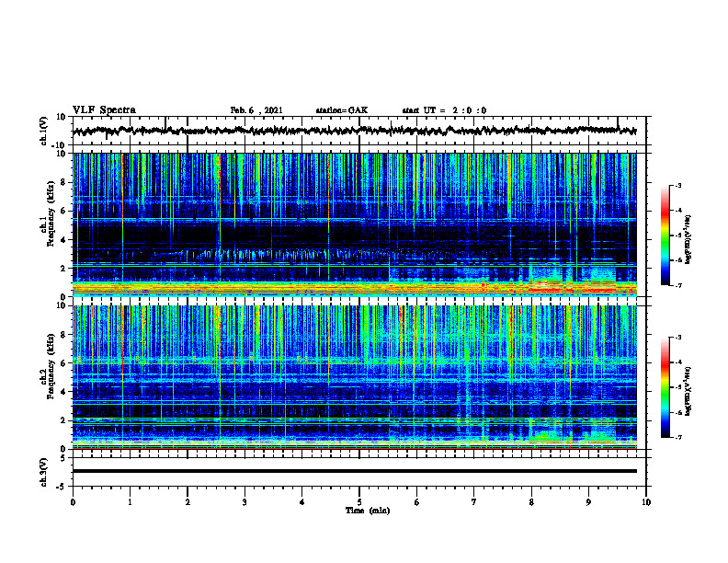The image size is (728, 563).
Task: Click the "-7" label on ch.1 color bar
Action: 677,285
